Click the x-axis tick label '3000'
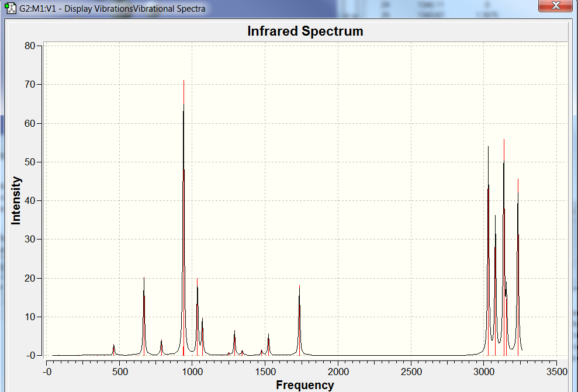 [x=484, y=372]
